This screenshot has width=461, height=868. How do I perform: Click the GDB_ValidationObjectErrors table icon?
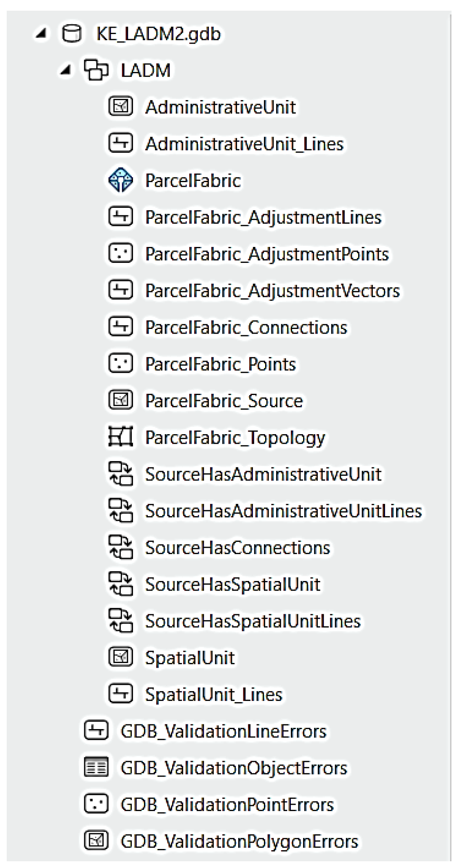coord(96,767)
